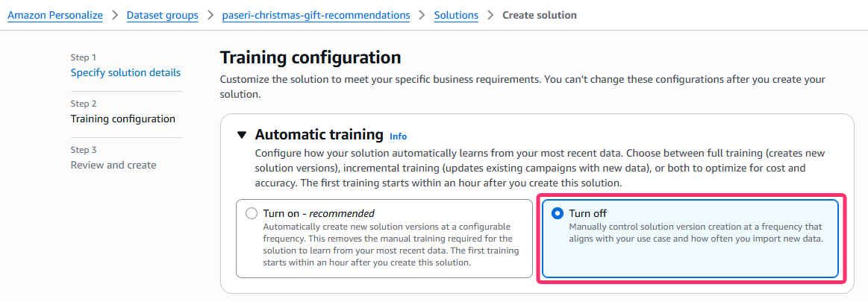This screenshot has height=302, width=868.
Task: Select the Turn off radio button
Action: [x=557, y=213]
